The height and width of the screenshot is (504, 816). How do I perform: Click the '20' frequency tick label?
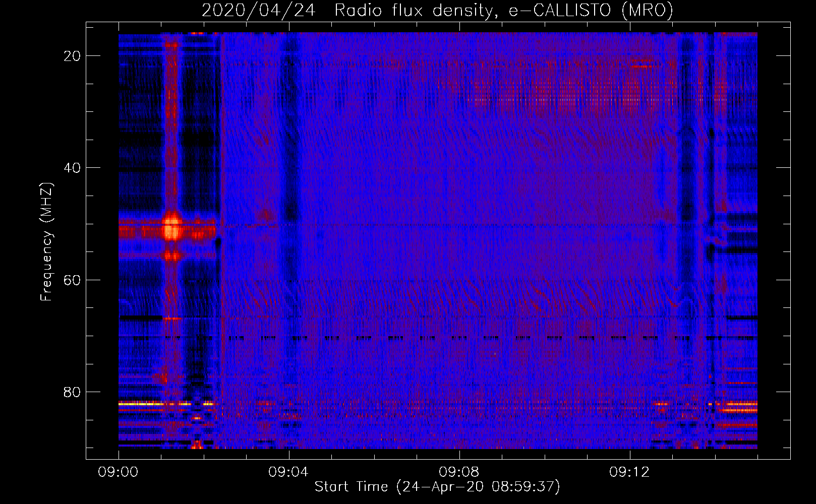coord(73,56)
